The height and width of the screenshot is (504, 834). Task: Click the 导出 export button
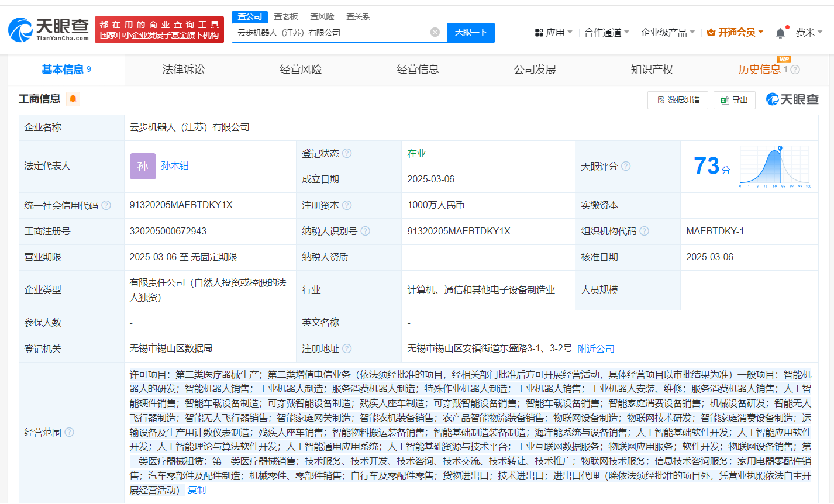[735, 100]
